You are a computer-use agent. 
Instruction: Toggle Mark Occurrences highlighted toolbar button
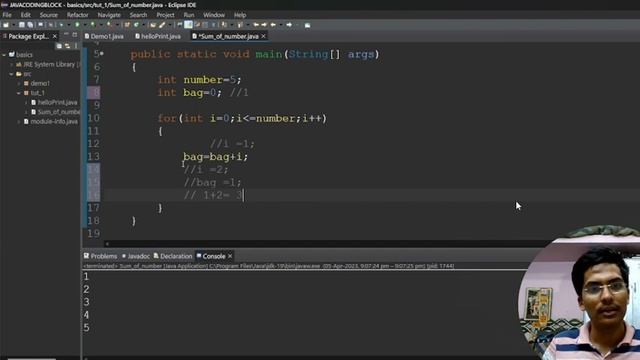tap(188, 25)
